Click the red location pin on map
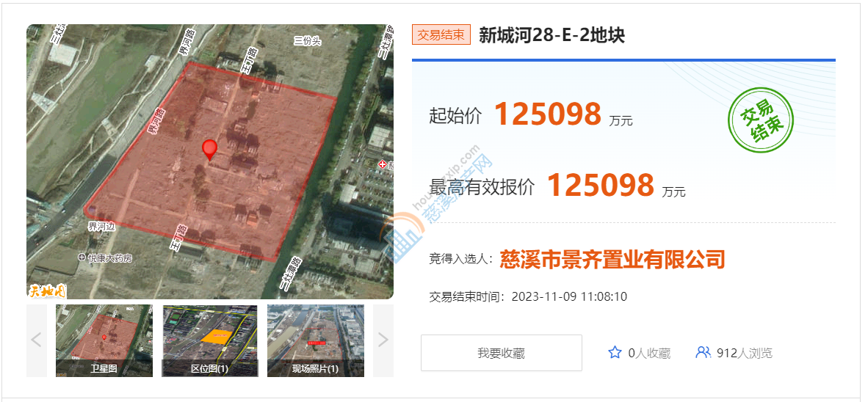 pyautogui.click(x=209, y=150)
